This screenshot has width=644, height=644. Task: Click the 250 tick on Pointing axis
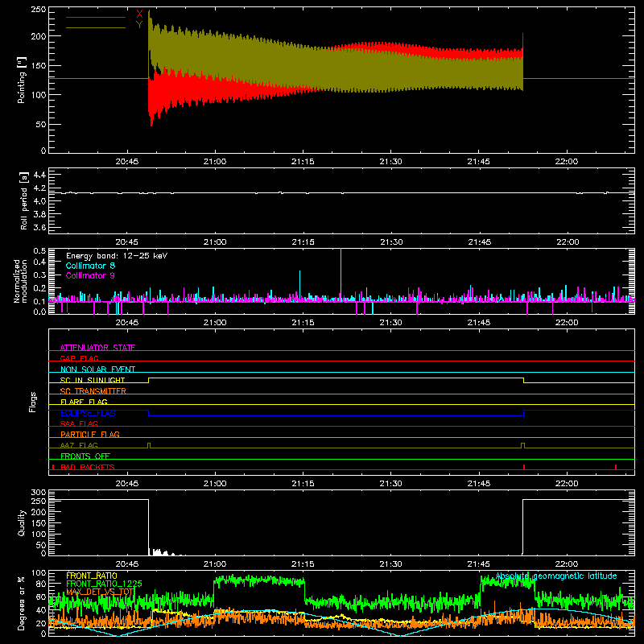click(x=38, y=10)
